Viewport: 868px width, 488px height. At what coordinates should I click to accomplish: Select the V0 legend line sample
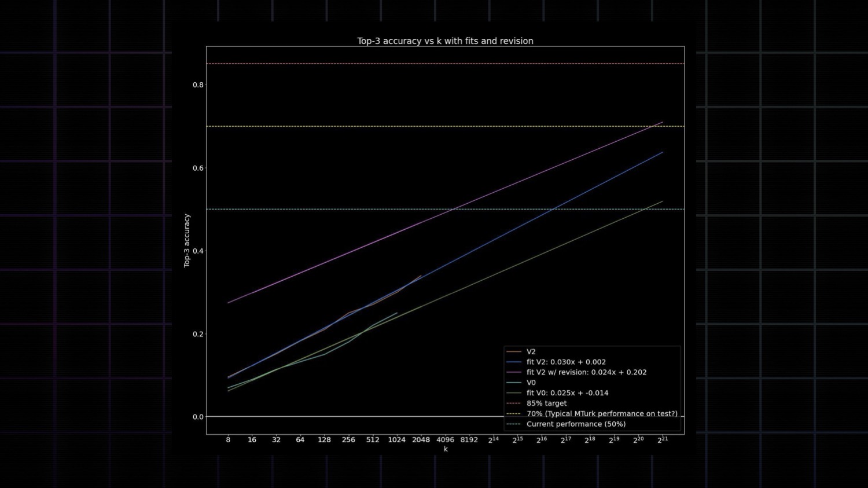click(x=513, y=383)
